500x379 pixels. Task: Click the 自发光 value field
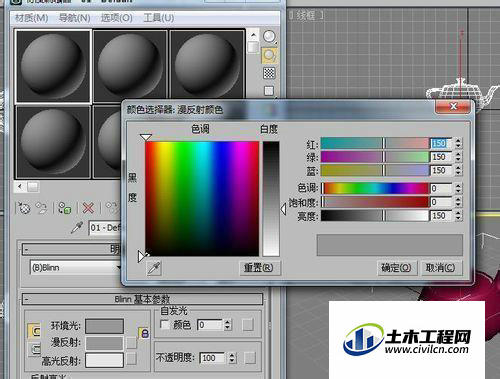pyautogui.click(x=210, y=325)
